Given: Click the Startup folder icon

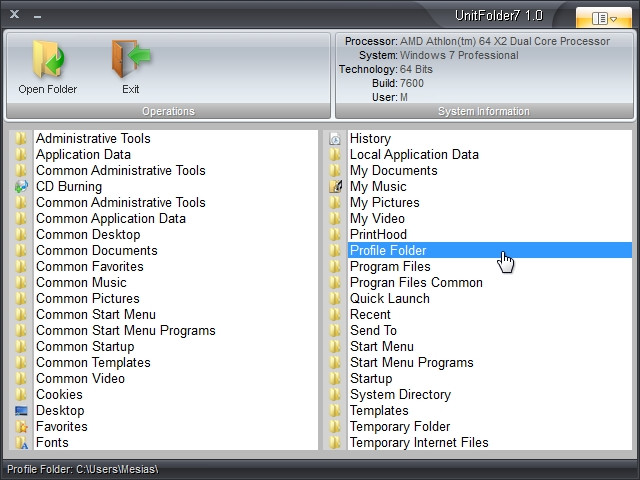Looking at the screenshot, I should pyautogui.click(x=335, y=379).
